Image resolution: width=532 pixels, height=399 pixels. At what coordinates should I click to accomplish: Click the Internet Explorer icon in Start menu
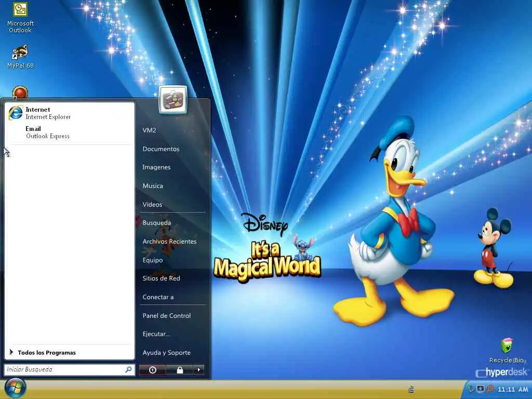click(16, 113)
